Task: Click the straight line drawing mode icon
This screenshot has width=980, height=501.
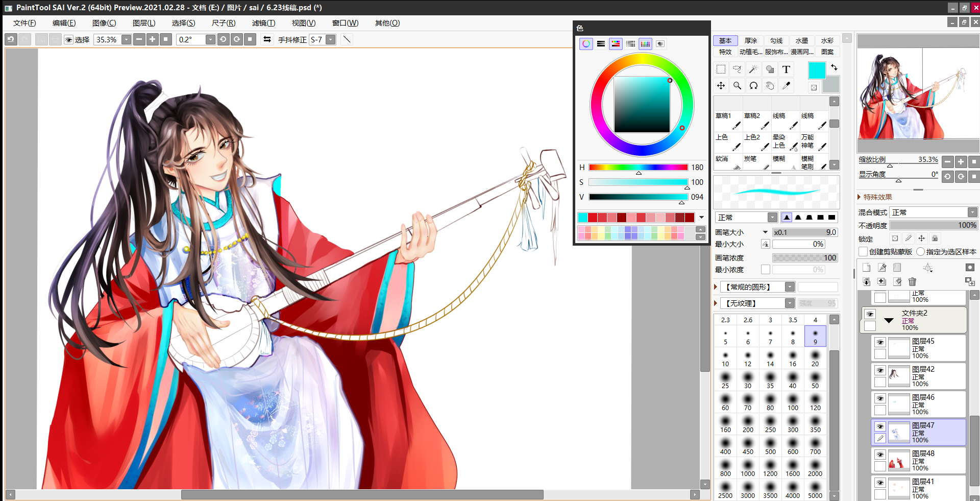Action: click(347, 39)
